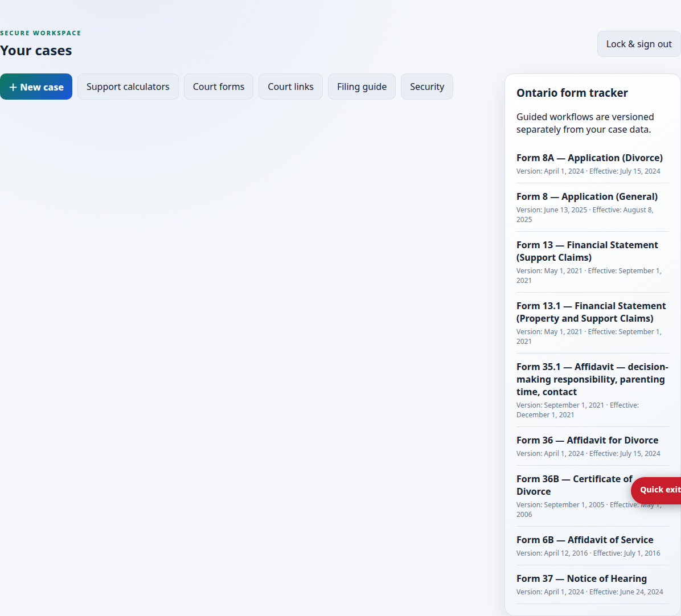Hit the red Quick exit button

click(657, 490)
